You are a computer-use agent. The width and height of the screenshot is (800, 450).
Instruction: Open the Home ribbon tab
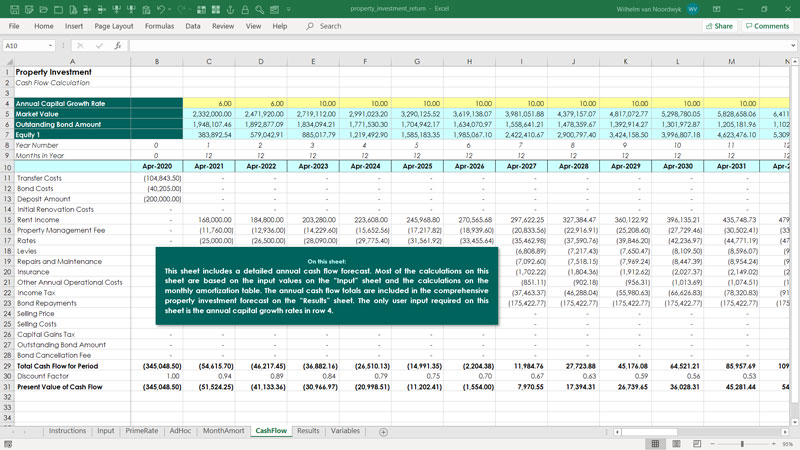pyautogui.click(x=43, y=26)
